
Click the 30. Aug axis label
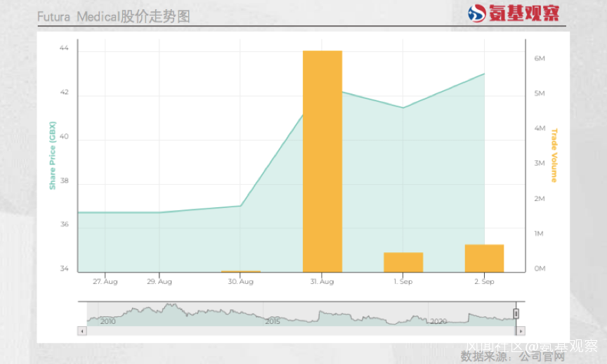tap(240, 282)
